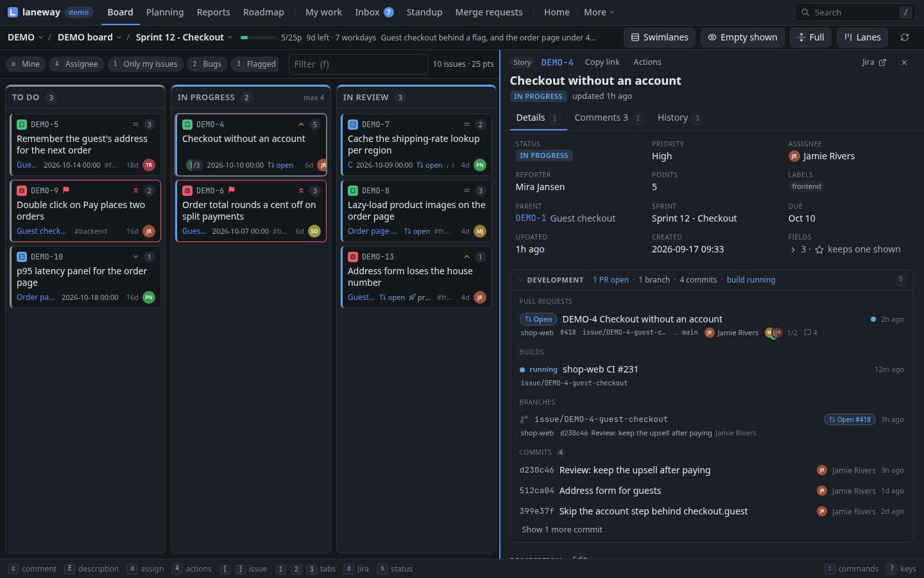924x578 pixels.
Task: Toggle Only my issues filter
Action: tap(145, 64)
